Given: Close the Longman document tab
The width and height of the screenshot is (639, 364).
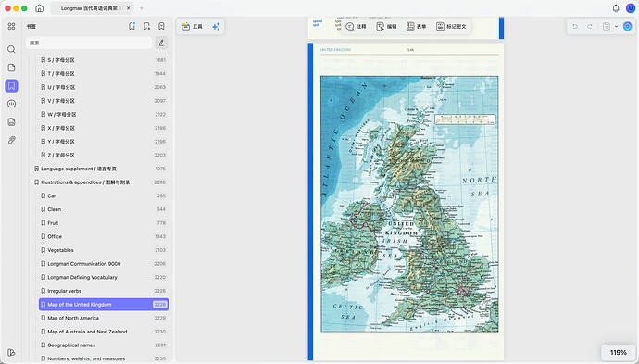Looking at the screenshot, I should pos(128,8).
